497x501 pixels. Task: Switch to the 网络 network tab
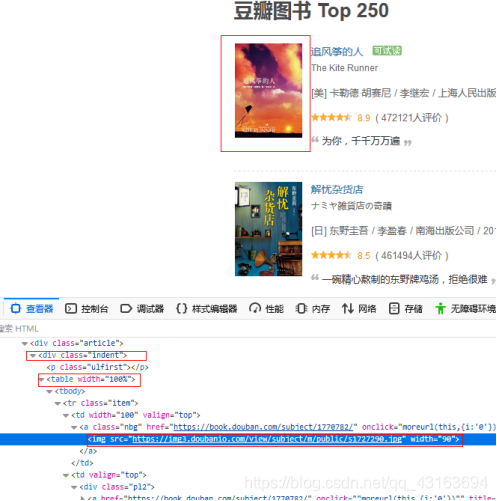(x=359, y=308)
